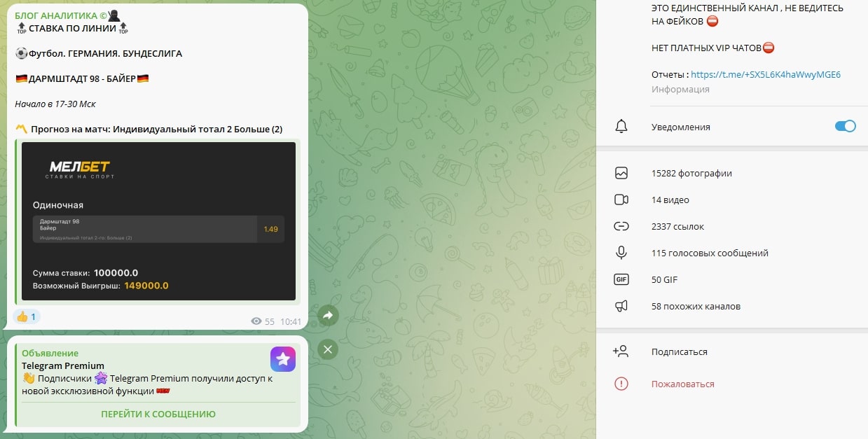Click the links chain icon
This screenshot has height=439, width=868.
coord(621,226)
